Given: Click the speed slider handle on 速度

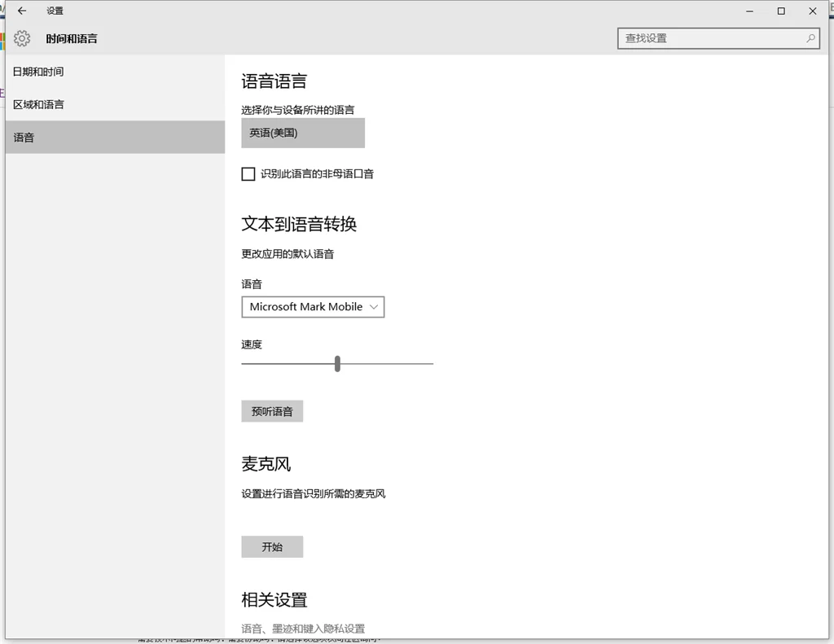Looking at the screenshot, I should 337,363.
